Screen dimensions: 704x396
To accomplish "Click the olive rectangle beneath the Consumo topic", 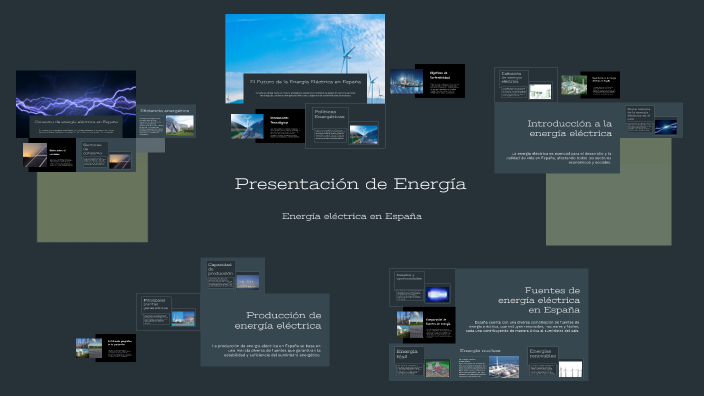I will pyautogui.click(x=92, y=207).
